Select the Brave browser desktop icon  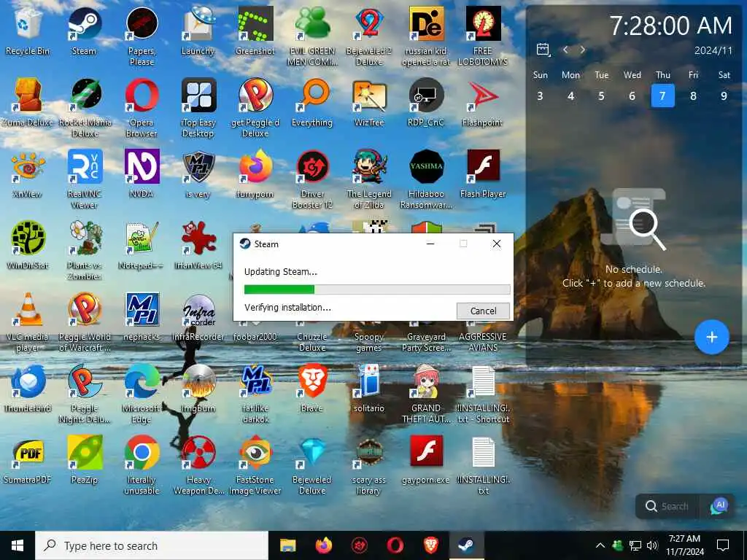pos(312,381)
